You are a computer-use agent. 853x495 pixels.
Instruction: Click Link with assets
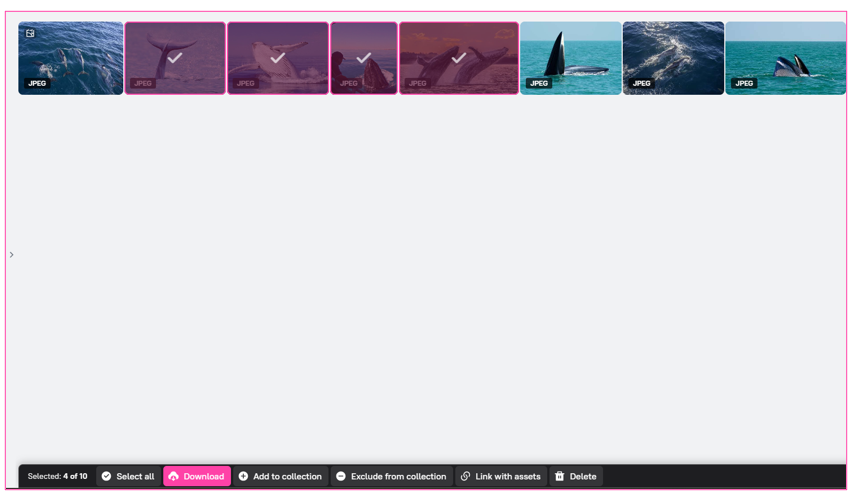[500, 477]
